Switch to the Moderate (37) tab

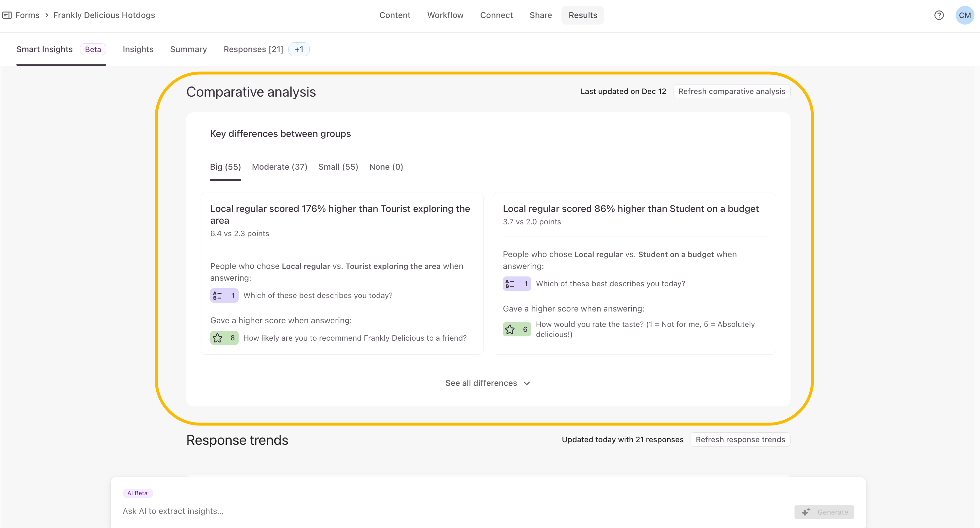[279, 167]
